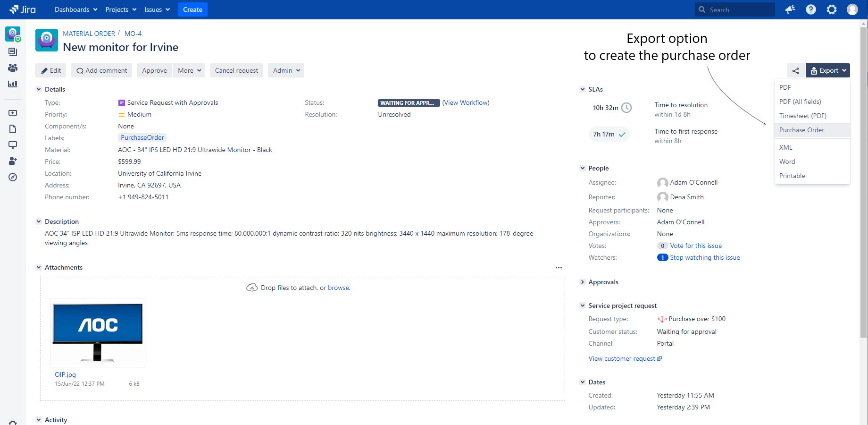
Task: Open the AOC monitor image thumbnail
Action: 98,332
